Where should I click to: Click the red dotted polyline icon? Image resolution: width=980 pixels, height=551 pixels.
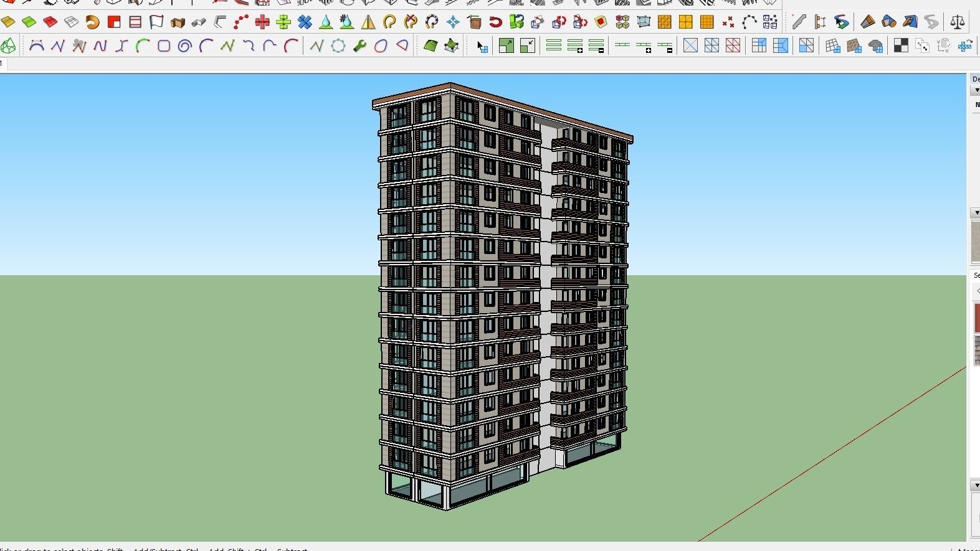point(241,22)
